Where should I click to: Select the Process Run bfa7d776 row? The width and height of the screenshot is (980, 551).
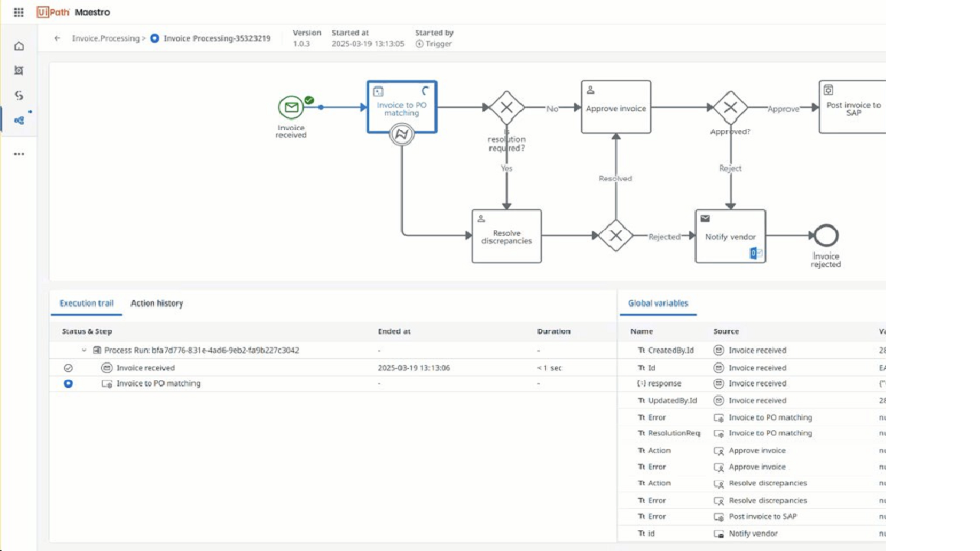[x=333, y=350]
